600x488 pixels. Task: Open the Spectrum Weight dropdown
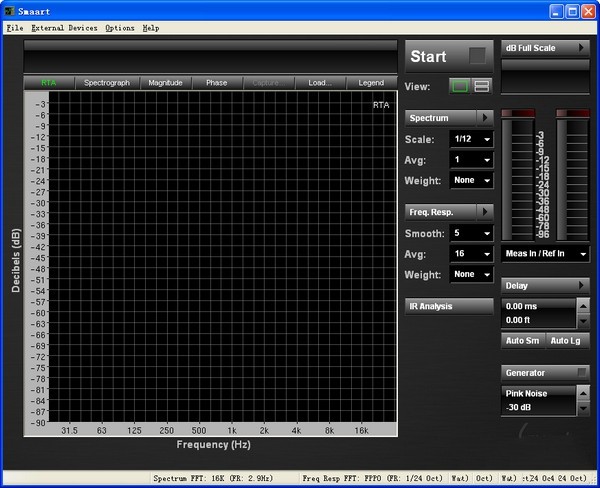[x=472, y=181]
